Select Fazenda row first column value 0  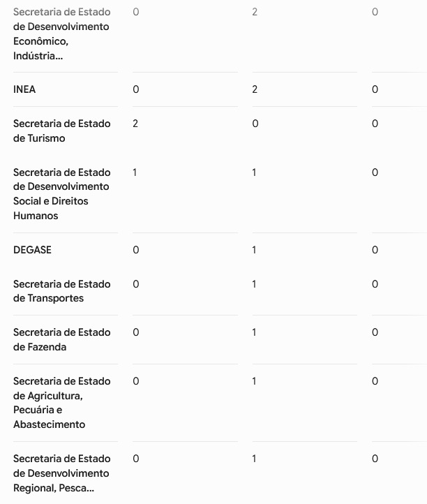point(136,332)
